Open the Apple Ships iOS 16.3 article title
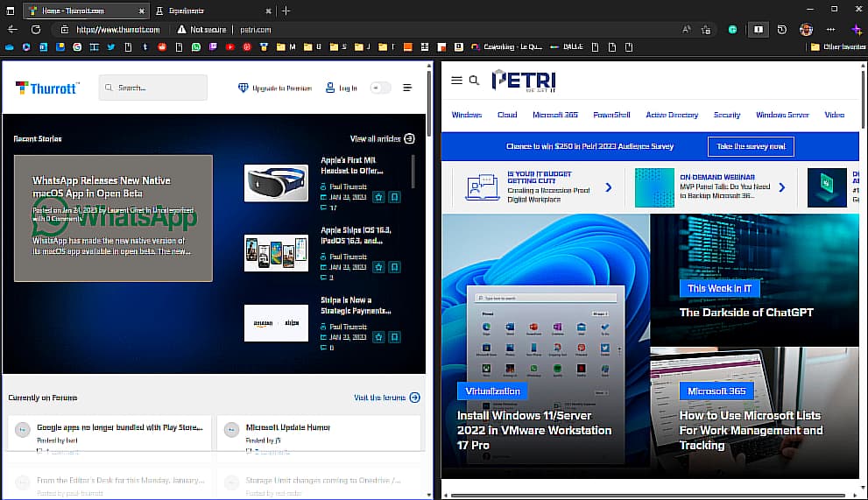 [356, 236]
